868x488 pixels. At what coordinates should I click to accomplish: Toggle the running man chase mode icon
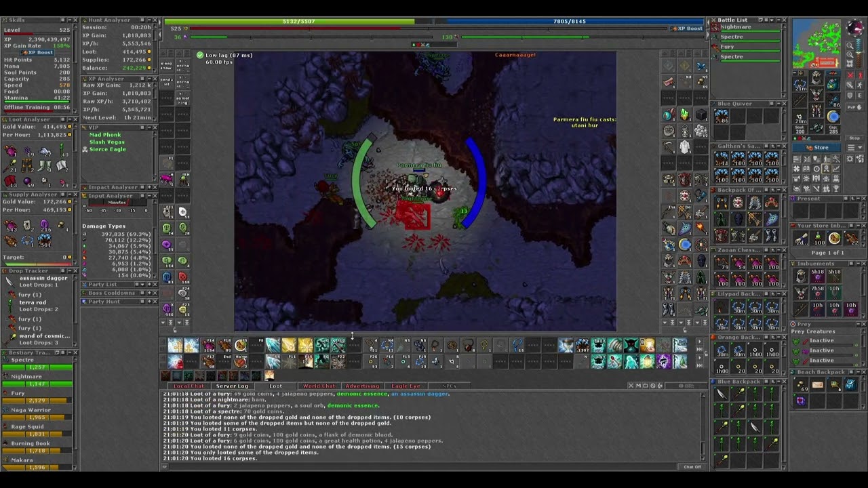click(x=860, y=85)
